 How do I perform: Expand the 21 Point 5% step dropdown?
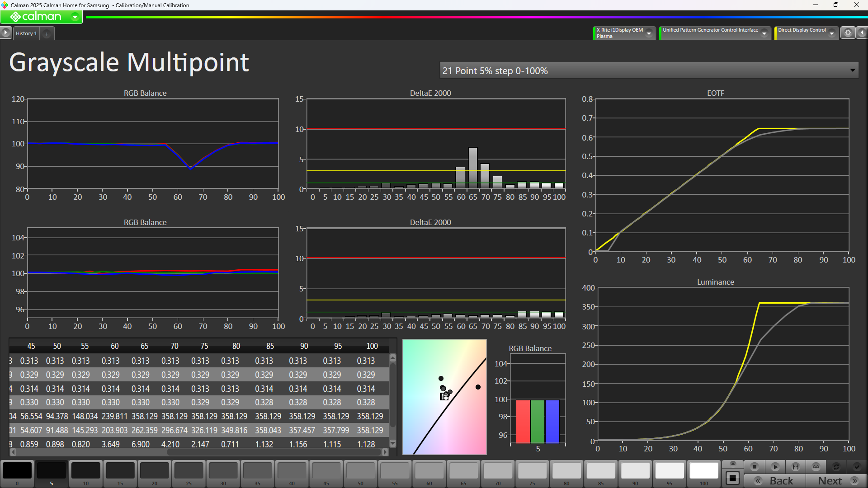852,70
